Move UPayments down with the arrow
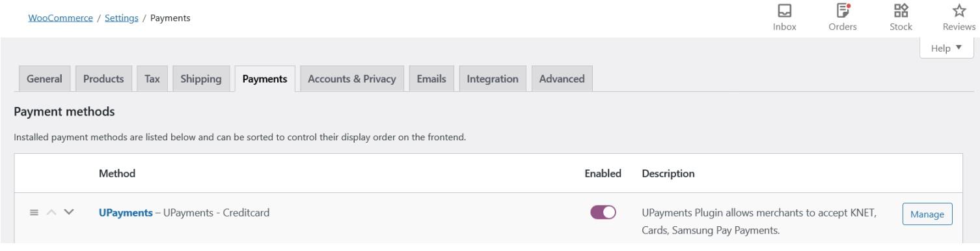This screenshot has height=251, width=980. click(x=69, y=213)
